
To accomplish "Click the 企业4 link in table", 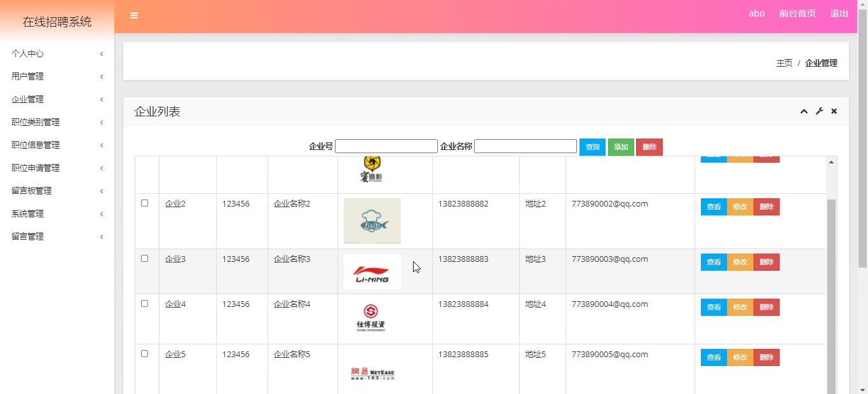I will pos(175,304).
